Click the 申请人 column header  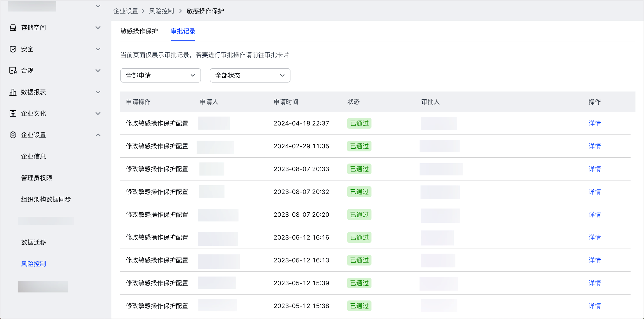tap(209, 102)
